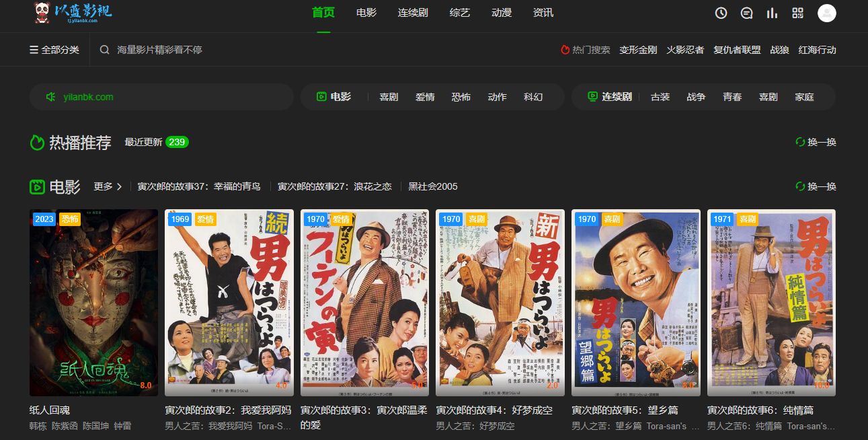Expand the 全部分类 category menu

point(54,50)
